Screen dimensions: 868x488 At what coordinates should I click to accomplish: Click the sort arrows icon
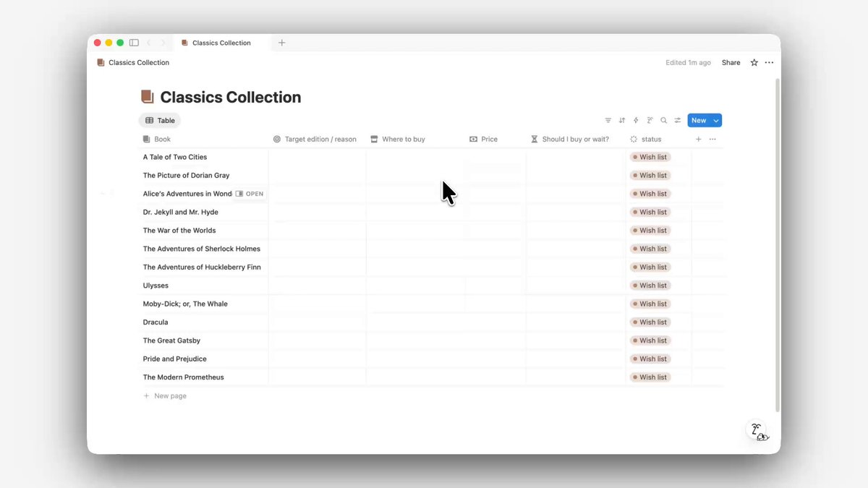click(622, 121)
